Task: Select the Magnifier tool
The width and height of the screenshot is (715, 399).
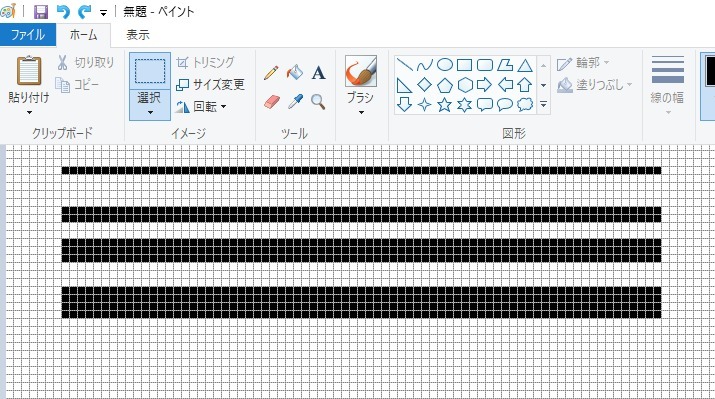Action: [318, 101]
